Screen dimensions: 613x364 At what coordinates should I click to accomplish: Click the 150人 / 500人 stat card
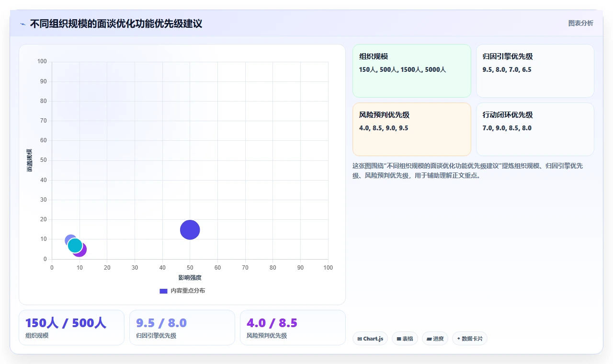(71, 328)
